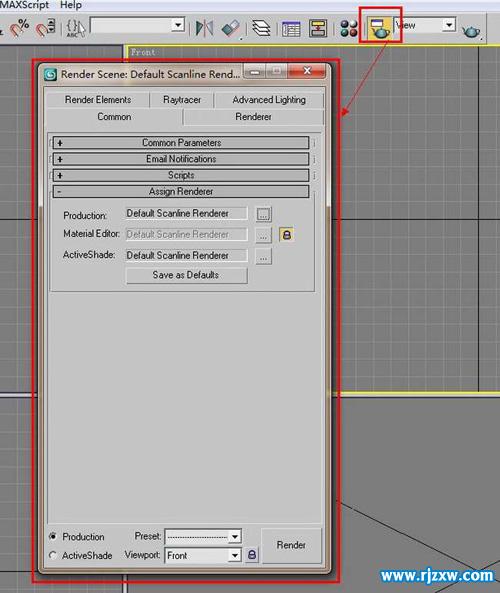Viewport: 500px width, 593px height.
Task: Expand the Scripts rollout
Action: (x=181, y=175)
